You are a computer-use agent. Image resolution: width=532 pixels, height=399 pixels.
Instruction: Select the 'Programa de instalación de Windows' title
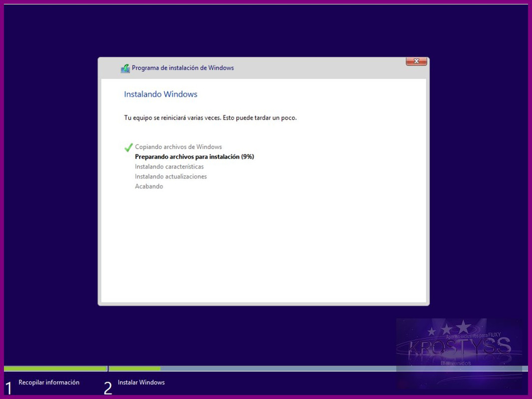click(183, 68)
